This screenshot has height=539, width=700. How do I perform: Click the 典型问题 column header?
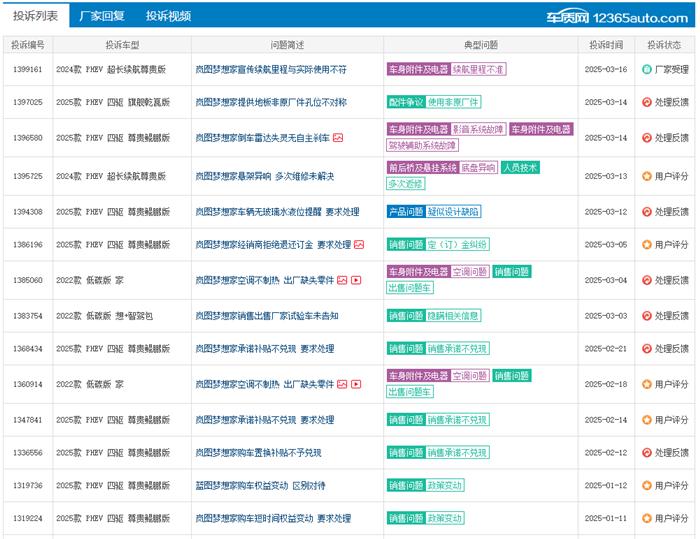(x=481, y=45)
